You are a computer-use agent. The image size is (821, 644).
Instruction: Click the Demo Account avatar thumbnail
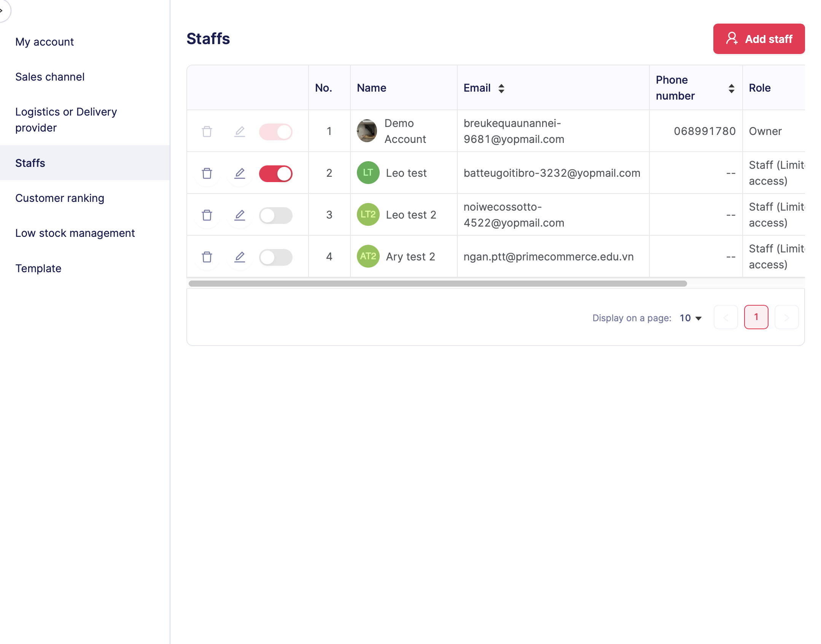[367, 131]
